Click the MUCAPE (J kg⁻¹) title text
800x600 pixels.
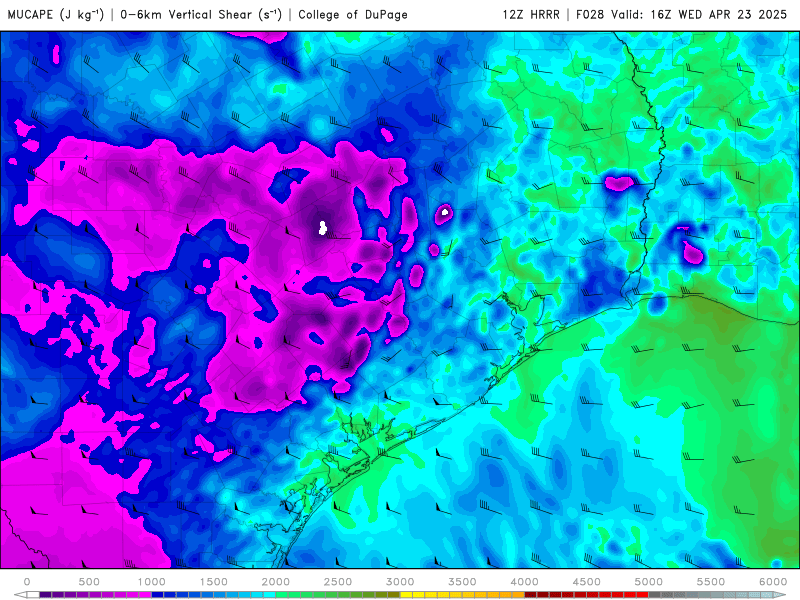56,14
